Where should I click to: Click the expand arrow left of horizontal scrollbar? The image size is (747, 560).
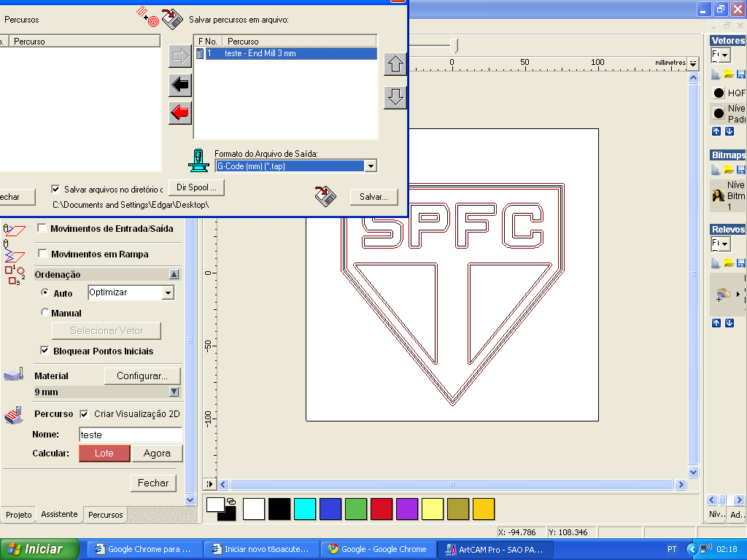209,484
